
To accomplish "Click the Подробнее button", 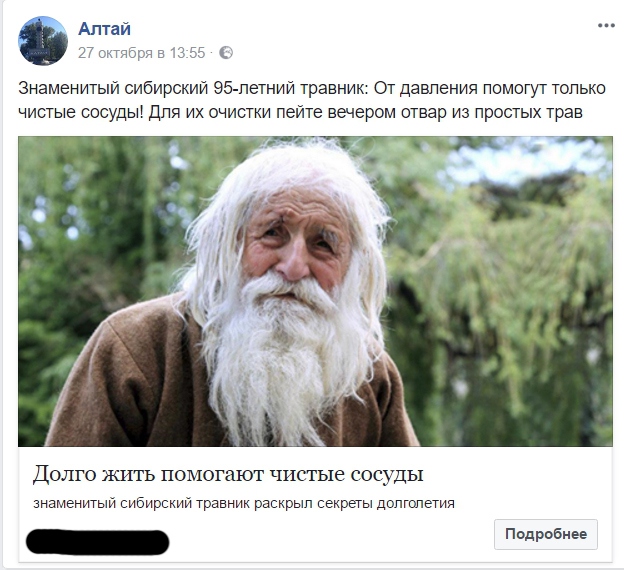I will tap(546, 534).
